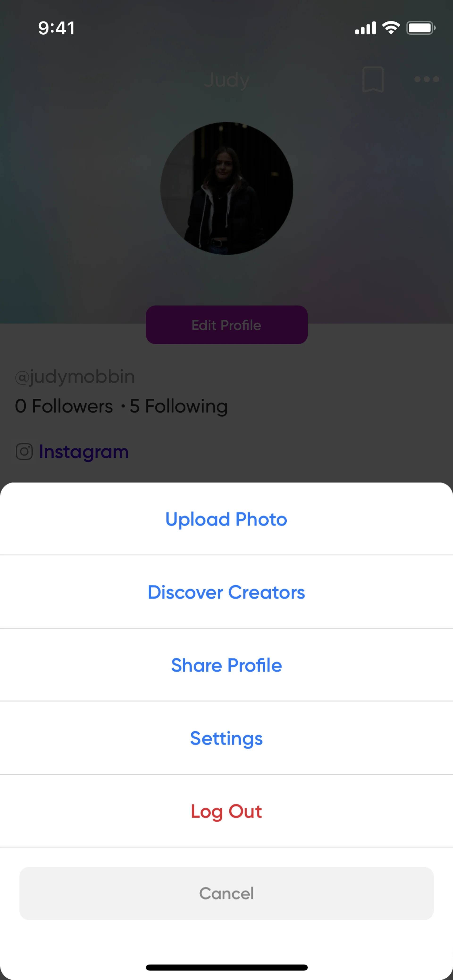453x980 pixels.
Task: Open the Instagram profile link text
Action: pyautogui.click(x=84, y=452)
